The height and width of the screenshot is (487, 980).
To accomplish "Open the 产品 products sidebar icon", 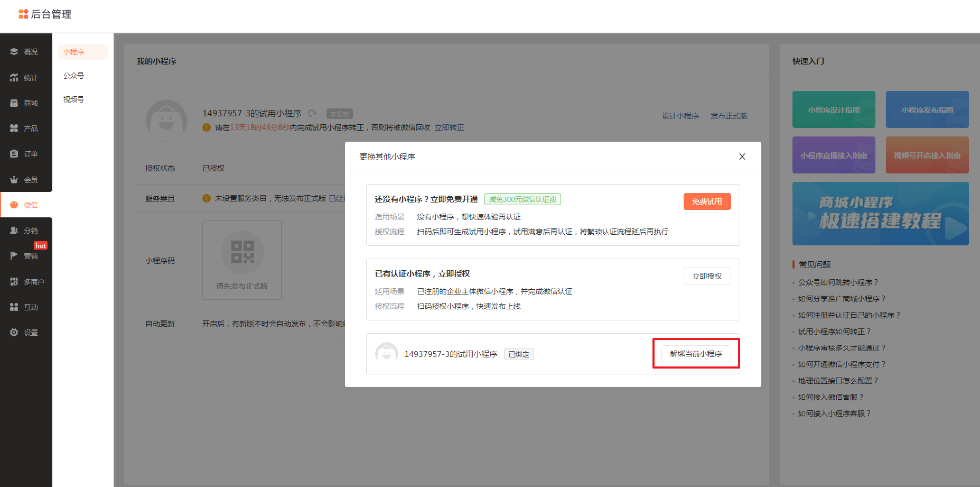I will (14, 128).
